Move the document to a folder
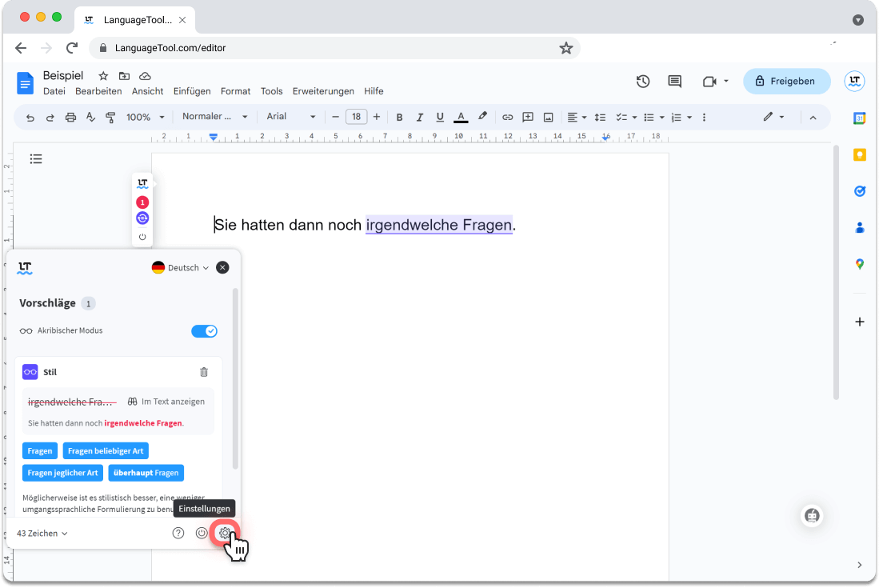The height and width of the screenshot is (588, 879). (x=125, y=76)
